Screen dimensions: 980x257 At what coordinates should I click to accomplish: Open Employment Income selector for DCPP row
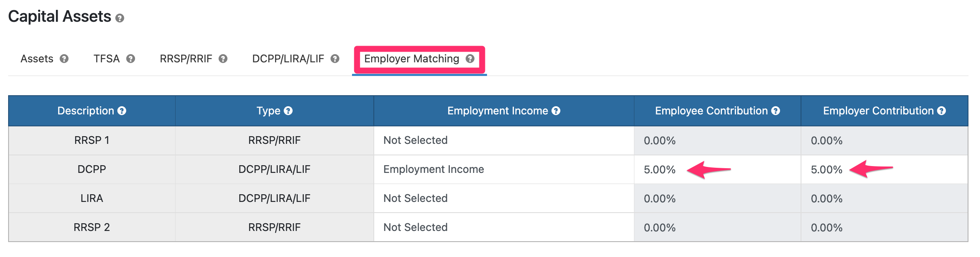[504, 169]
